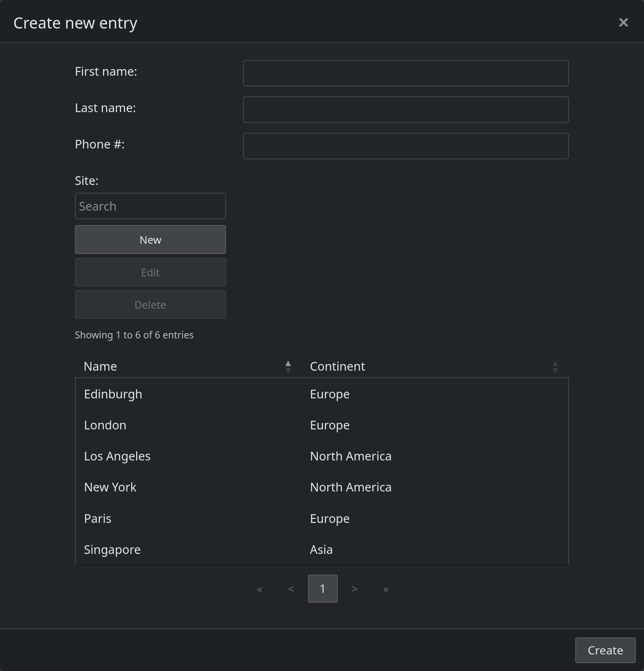
Task: Click the Delete site button
Action: coord(150,304)
